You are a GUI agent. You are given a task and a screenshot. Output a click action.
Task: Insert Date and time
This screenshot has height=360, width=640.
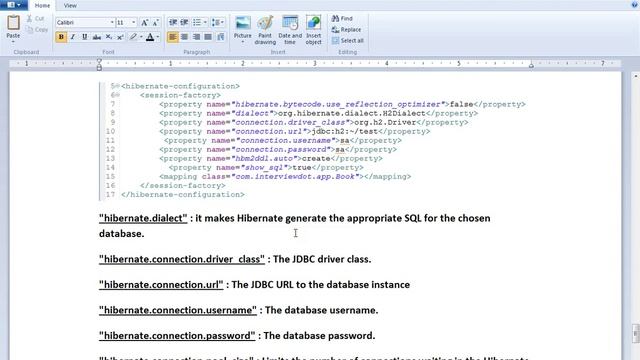[x=290, y=30]
